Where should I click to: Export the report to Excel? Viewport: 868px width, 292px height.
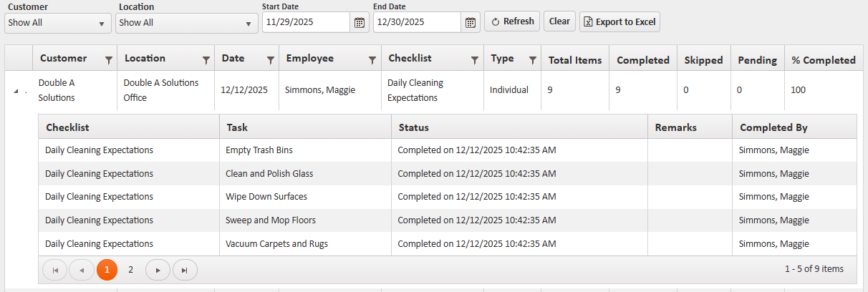[619, 21]
